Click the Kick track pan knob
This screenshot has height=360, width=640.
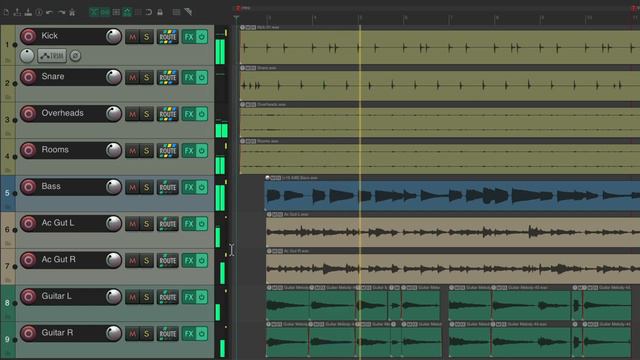click(x=27, y=56)
